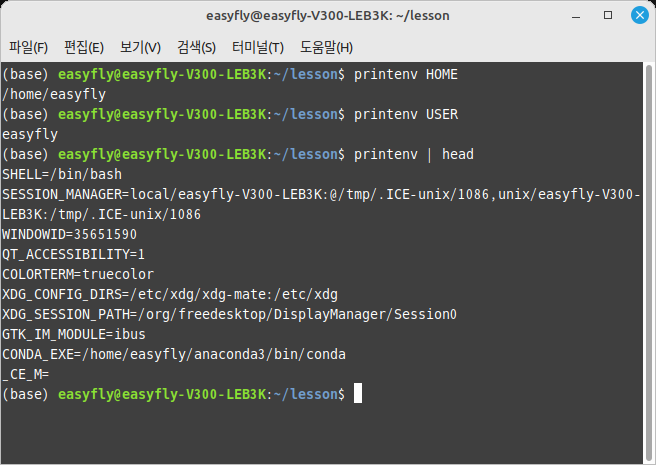Click the 'SESSION_MANAGER=local/easyfly-V300-LEB3K' line
The height and width of the screenshot is (465, 656).
pyautogui.click(x=321, y=195)
